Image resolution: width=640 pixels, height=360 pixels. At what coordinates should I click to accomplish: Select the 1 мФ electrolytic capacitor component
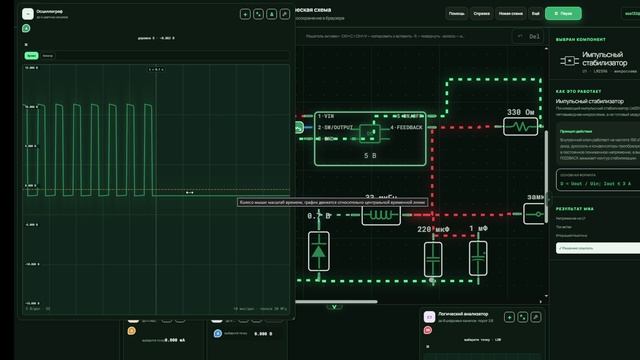(478, 259)
